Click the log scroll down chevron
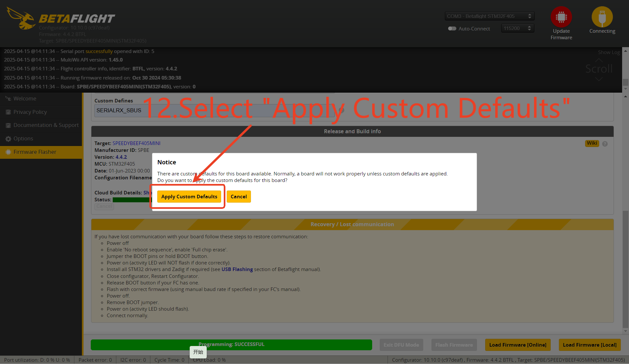 pos(599,79)
